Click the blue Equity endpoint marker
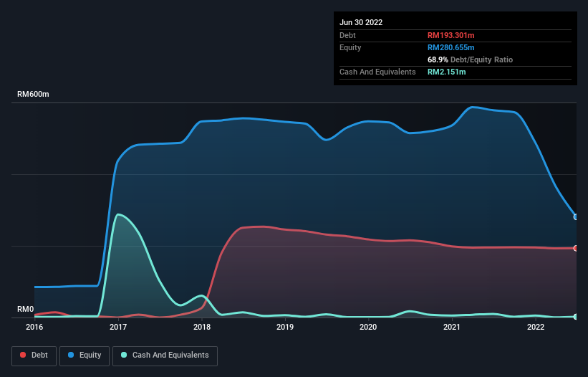Screen dimensions: 588x377 (x=576, y=217)
